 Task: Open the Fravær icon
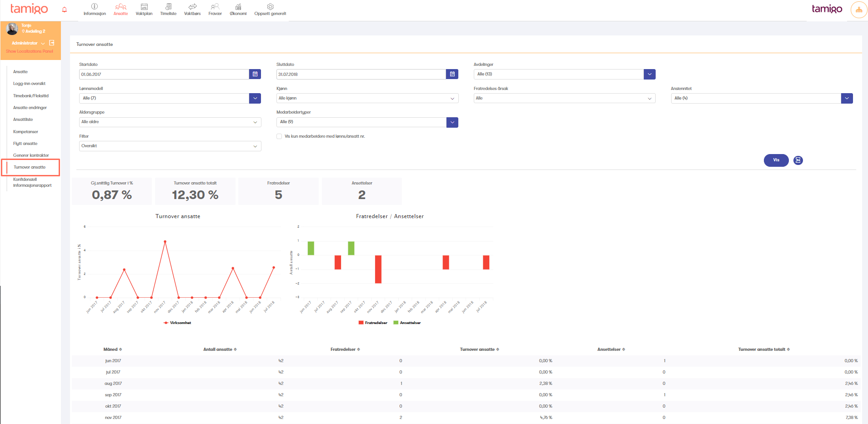(x=215, y=6)
